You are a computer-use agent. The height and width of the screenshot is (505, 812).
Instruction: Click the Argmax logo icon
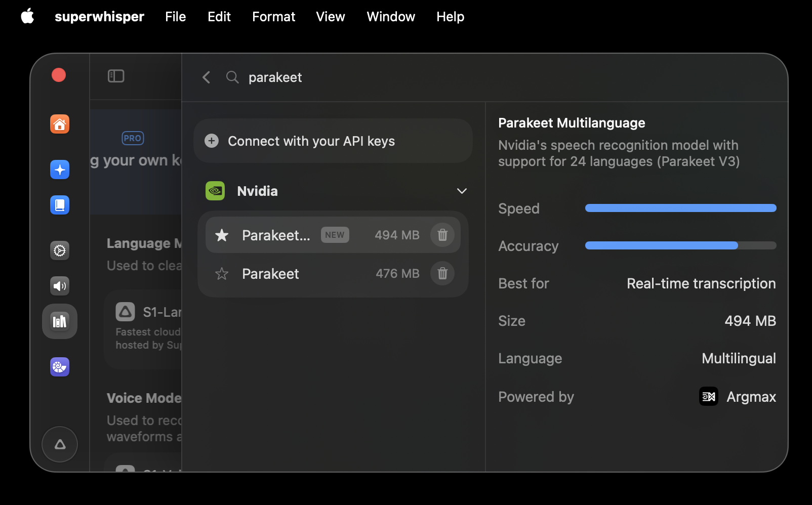tap(709, 396)
